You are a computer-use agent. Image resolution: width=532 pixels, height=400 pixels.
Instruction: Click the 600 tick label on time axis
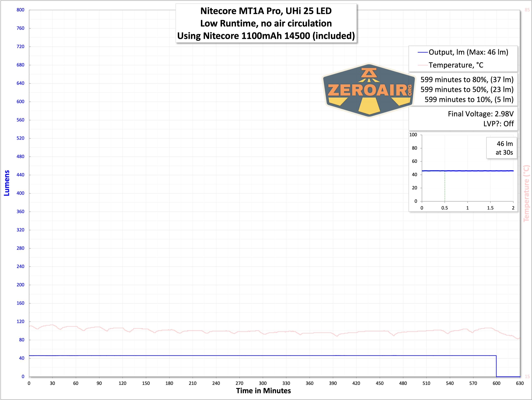point(496,383)
